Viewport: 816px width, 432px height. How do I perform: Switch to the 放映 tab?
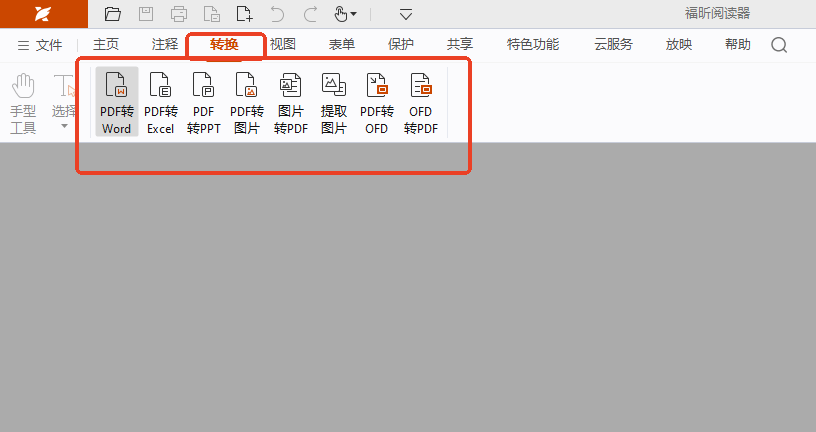[x=679, y=45]
